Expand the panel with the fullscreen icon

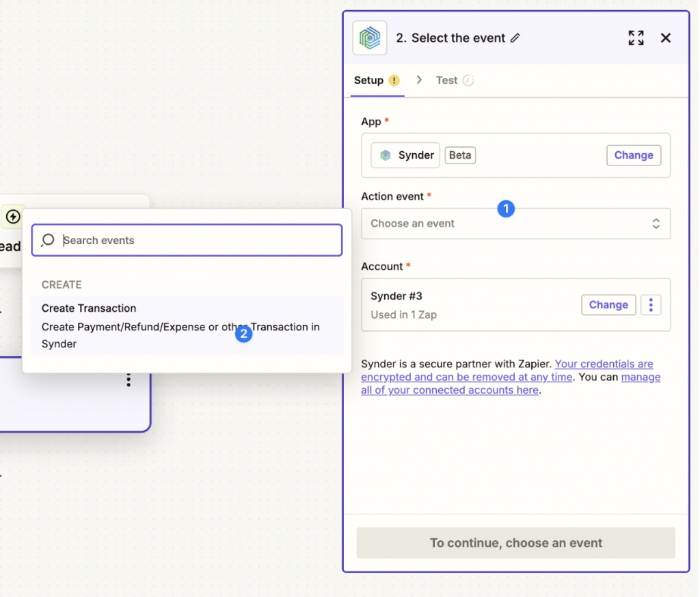tap(635, 38)
